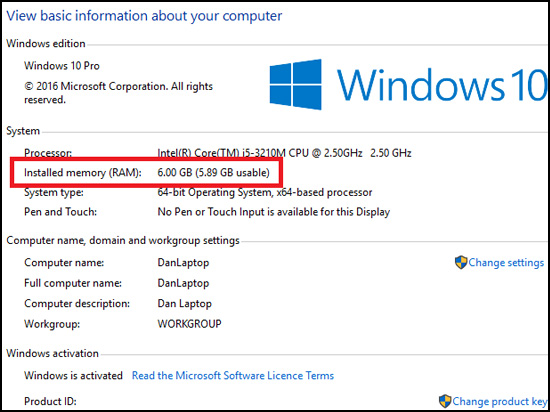Screen dimensions: 550x412
Task: Click the 'Windows edition' section header
Action: (46, 43)
